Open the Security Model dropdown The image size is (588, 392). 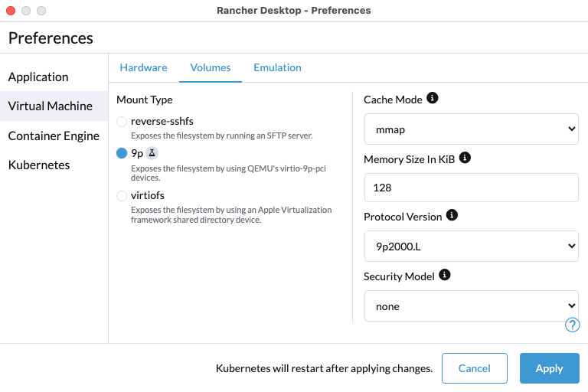point(471,306)
